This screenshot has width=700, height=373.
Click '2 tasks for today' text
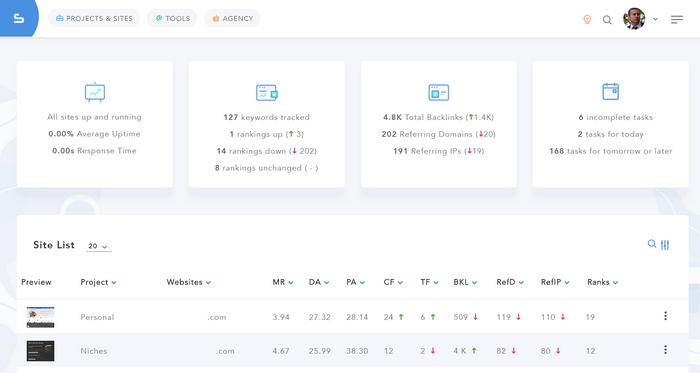coord(610,134)
